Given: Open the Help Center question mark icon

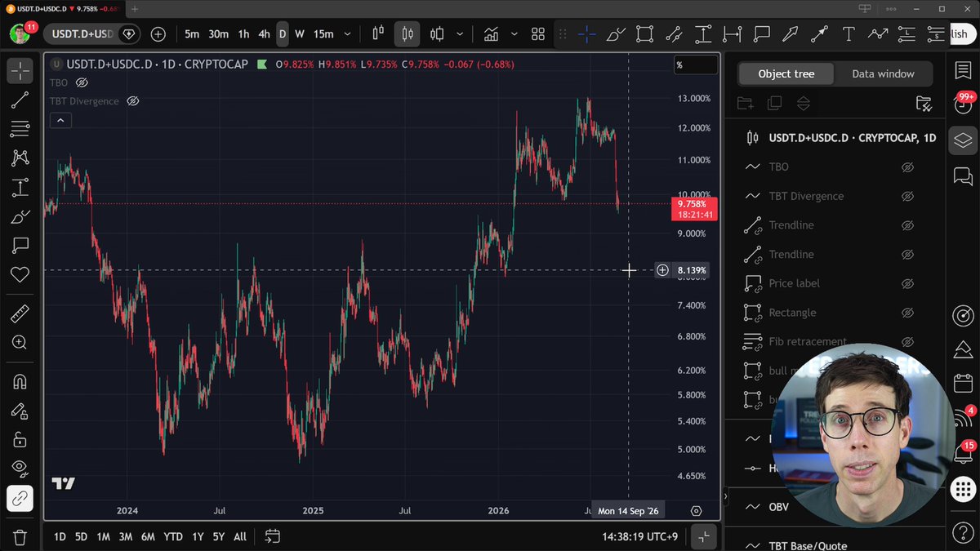Looking at the screenshot, I should (x=963, y=532).
